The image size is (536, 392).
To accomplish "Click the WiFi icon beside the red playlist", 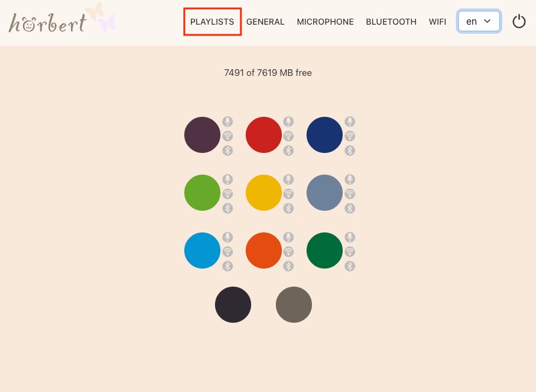I will click(288, 136).
